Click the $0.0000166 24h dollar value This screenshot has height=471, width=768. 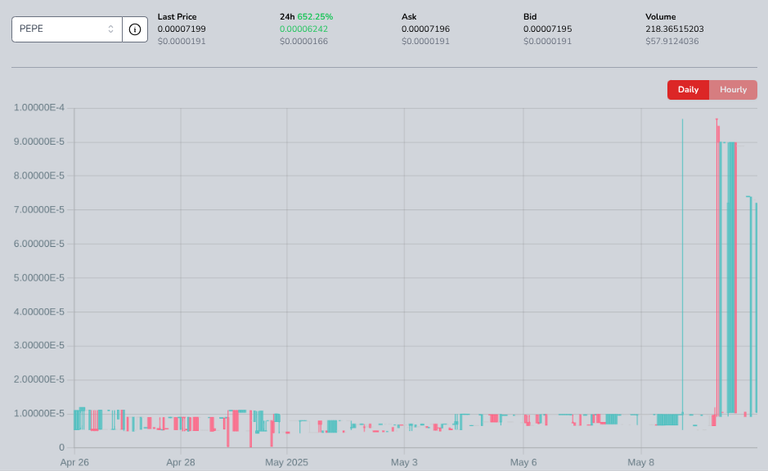[304, 41]
